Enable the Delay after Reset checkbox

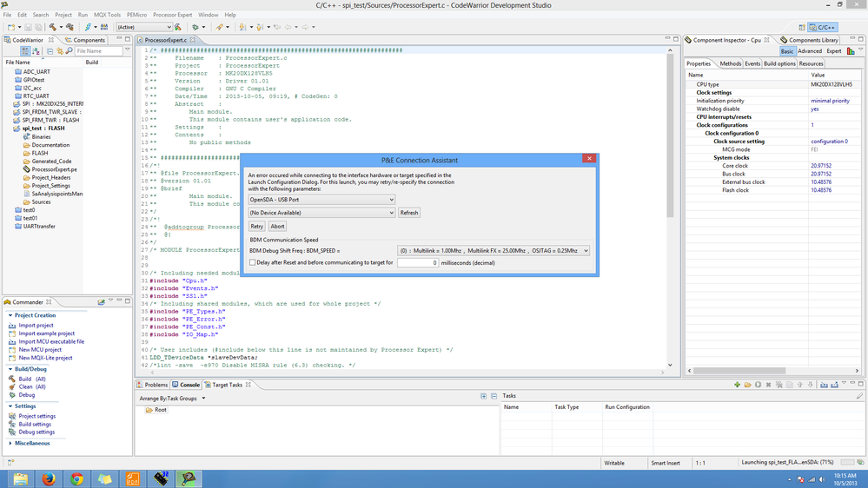(x=253, y=263)
